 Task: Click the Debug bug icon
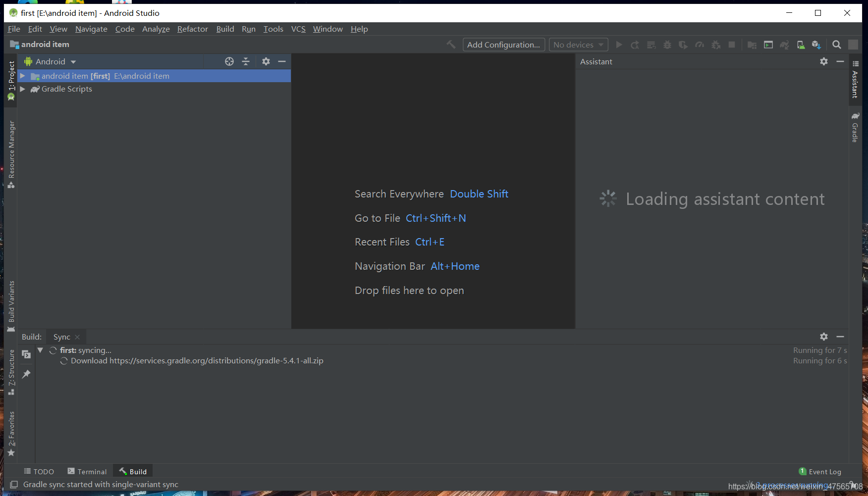pyautogui.click(x=667, y=45)
